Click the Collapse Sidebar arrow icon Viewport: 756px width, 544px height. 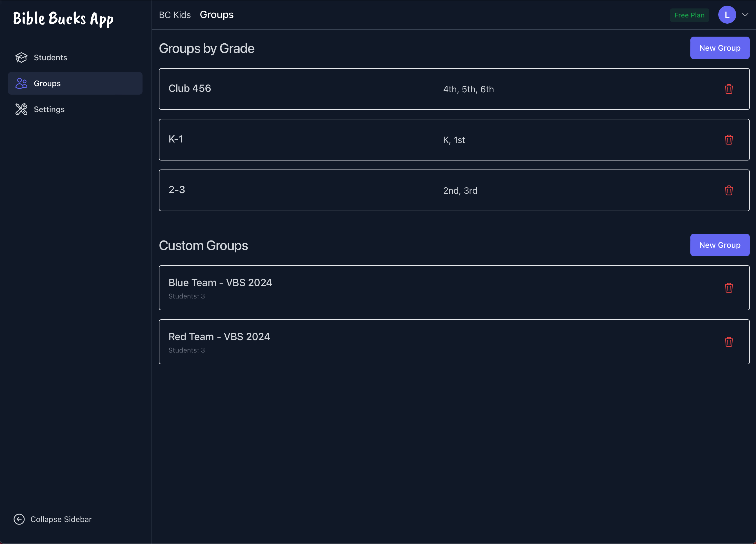click(19, 519)
